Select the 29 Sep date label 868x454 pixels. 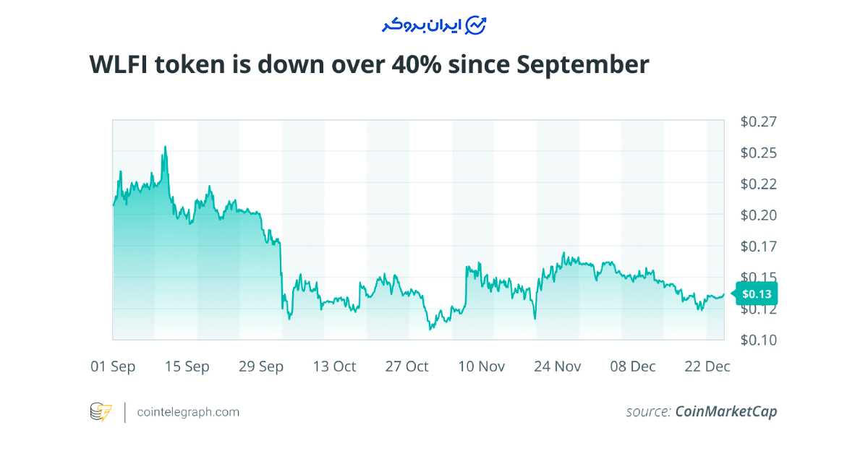coord(261,367)
